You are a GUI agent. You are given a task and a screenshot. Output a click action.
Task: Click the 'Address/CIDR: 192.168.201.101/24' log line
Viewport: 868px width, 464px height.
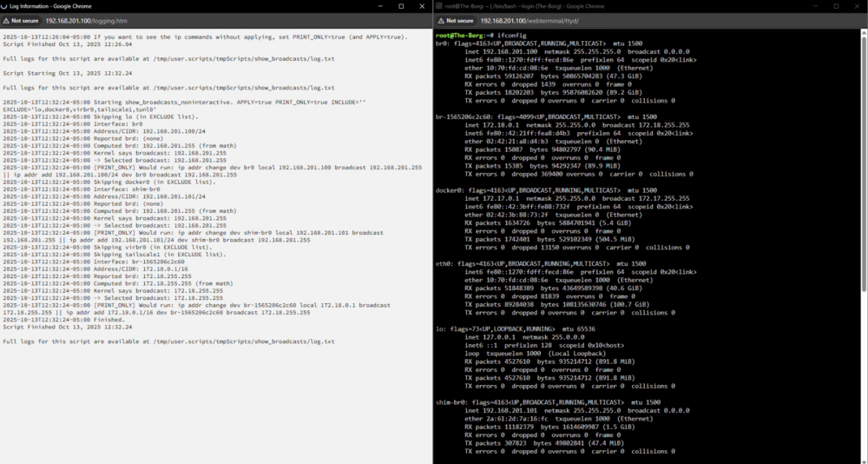[x=104, y=196]
